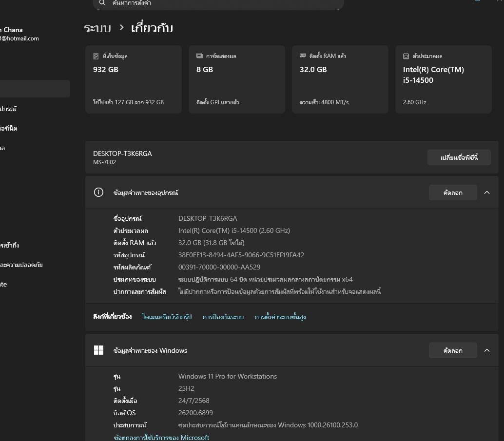Click the RAM icon on 32.0 GB card
504x441 pixels.
[x=302, y=56]
